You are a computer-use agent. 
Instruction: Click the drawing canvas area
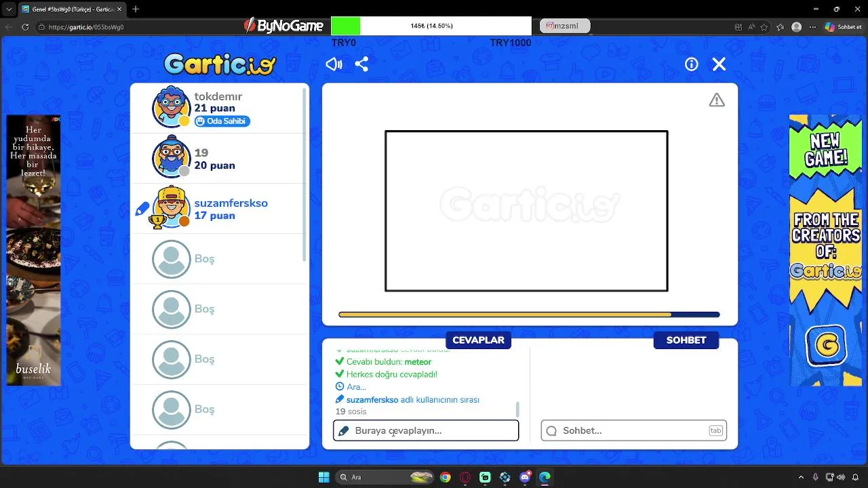[526, 211]
